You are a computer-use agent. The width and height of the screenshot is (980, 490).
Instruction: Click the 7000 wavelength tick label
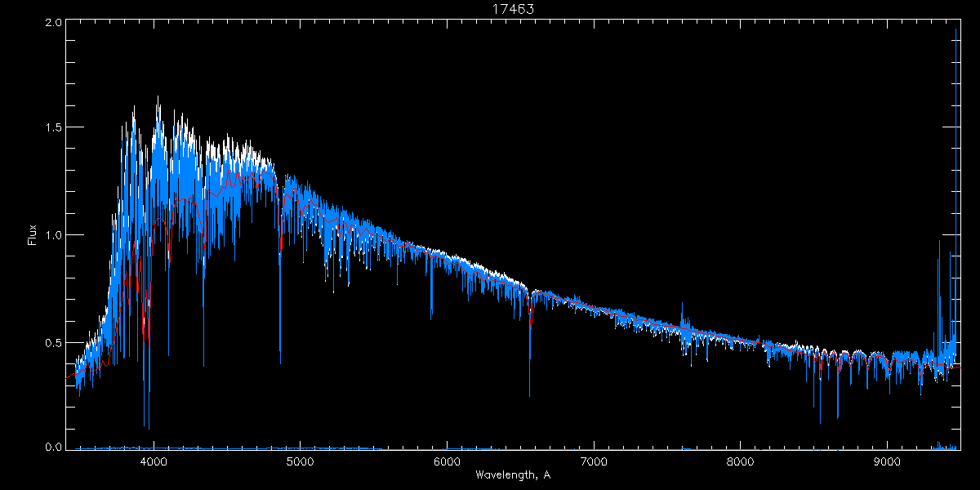(x=594, y=461)
